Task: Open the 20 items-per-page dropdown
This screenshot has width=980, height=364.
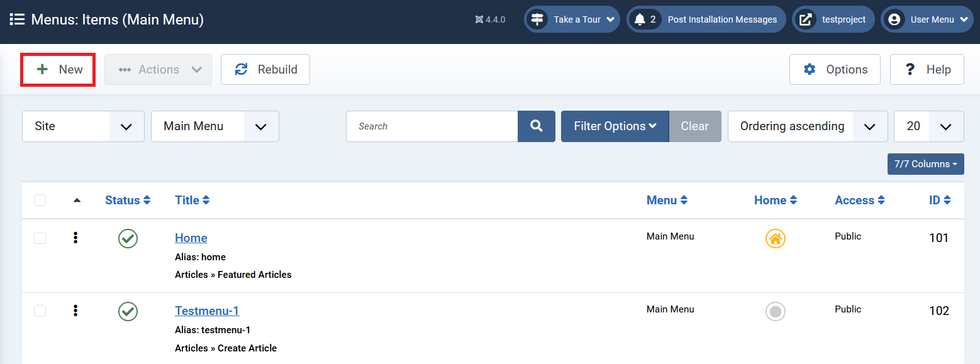Action: pos(929,126)
